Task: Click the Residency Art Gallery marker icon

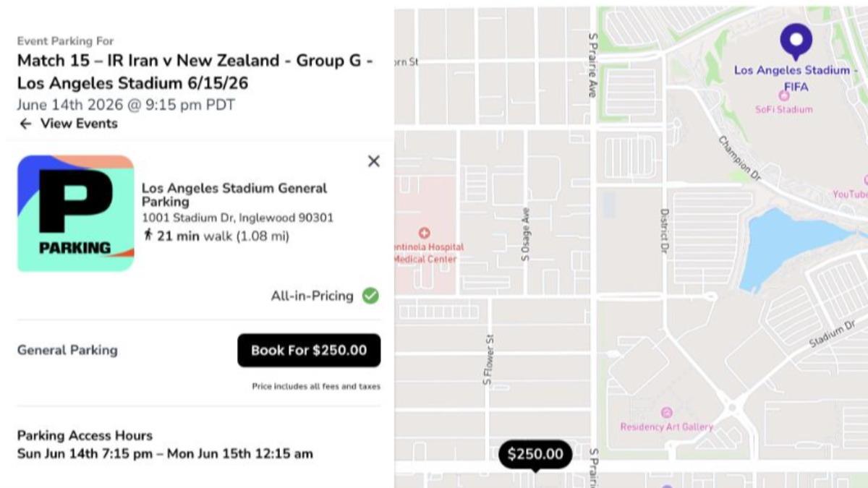Action: tap(666, 412)
